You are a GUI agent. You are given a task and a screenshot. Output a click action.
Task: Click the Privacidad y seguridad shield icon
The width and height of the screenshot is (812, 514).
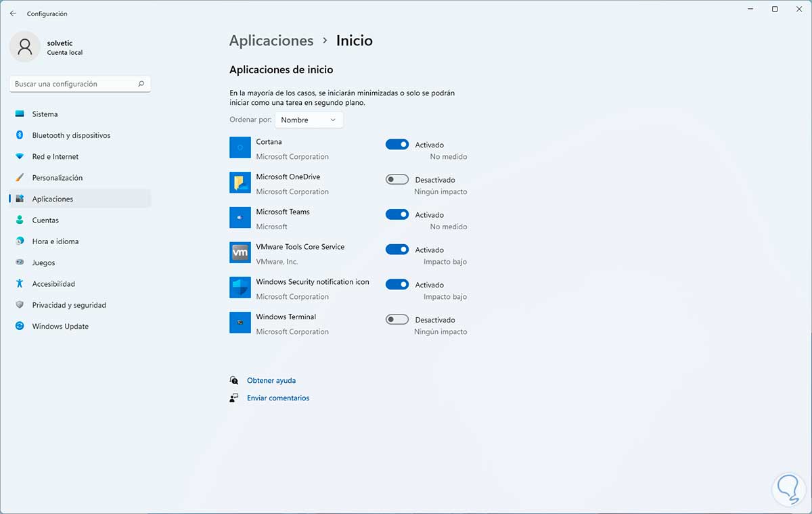(x=20, y=305)
